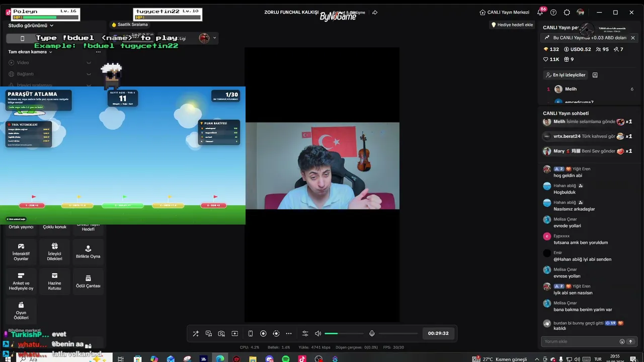Open Oyun Ödülleri tile
Viewport: 644px width, 362px height.
point(21,311)
